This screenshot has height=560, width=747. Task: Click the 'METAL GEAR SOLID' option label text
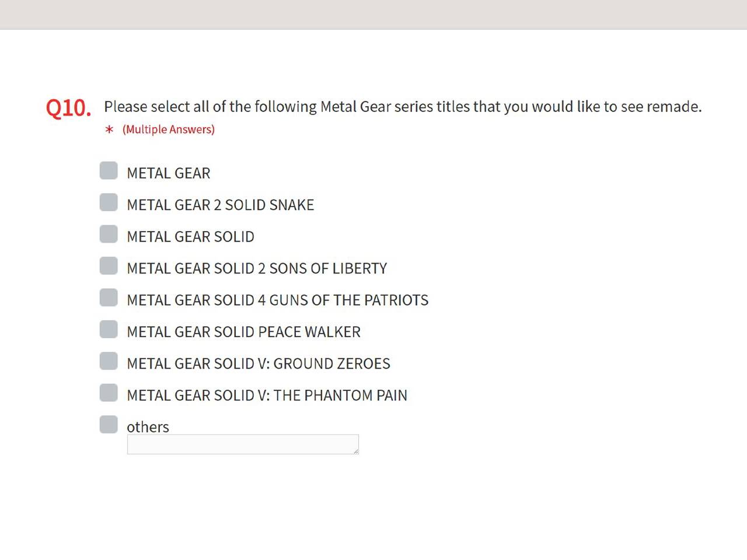pos(190,237)
